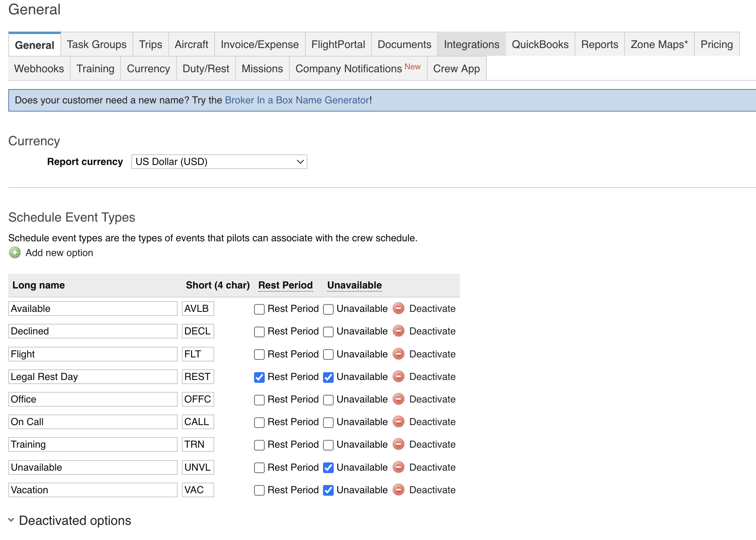Deactivate the On Call event type
This screenshot has height=540, width=756.
coord(398,422)
